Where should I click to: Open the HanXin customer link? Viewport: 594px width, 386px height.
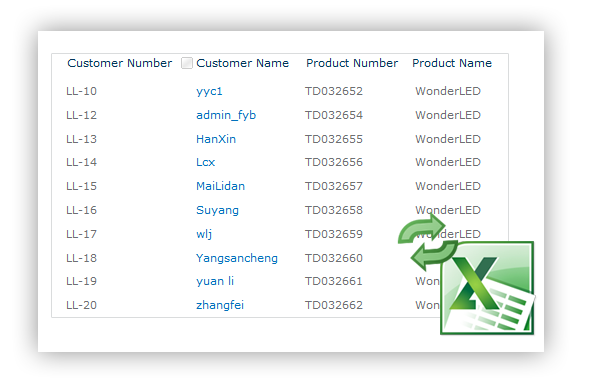216,139
